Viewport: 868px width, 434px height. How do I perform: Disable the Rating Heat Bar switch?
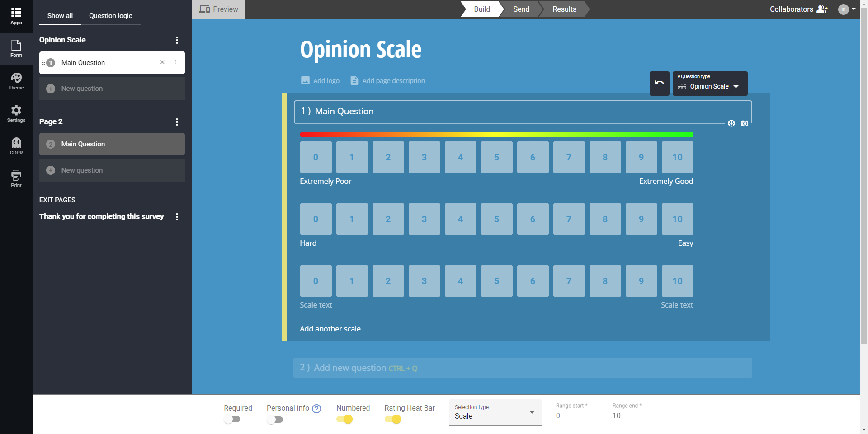393,420
